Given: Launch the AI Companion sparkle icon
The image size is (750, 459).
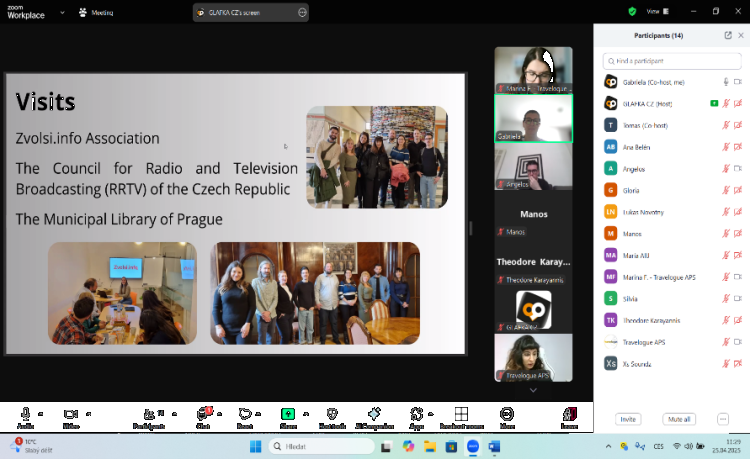Looking at the screenshot, I should (x=374, y=414).
